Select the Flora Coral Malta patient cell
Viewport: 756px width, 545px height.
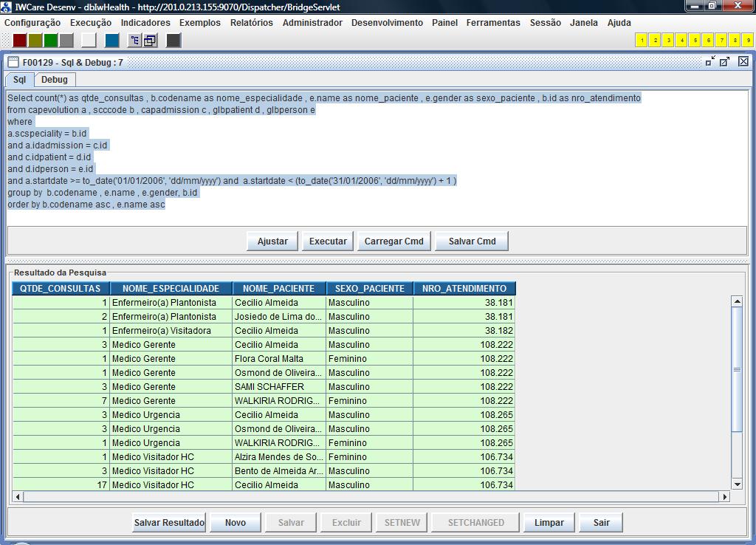pos(279,359)
